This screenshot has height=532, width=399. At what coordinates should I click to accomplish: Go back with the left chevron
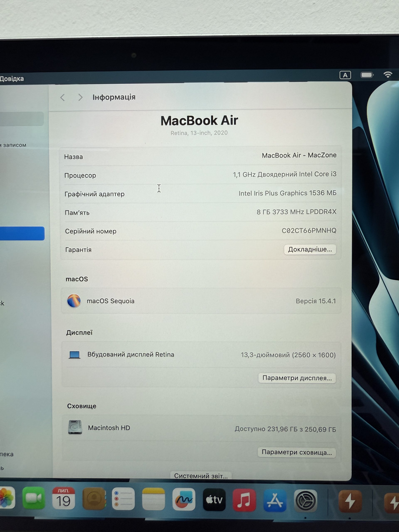pos(63,97)
